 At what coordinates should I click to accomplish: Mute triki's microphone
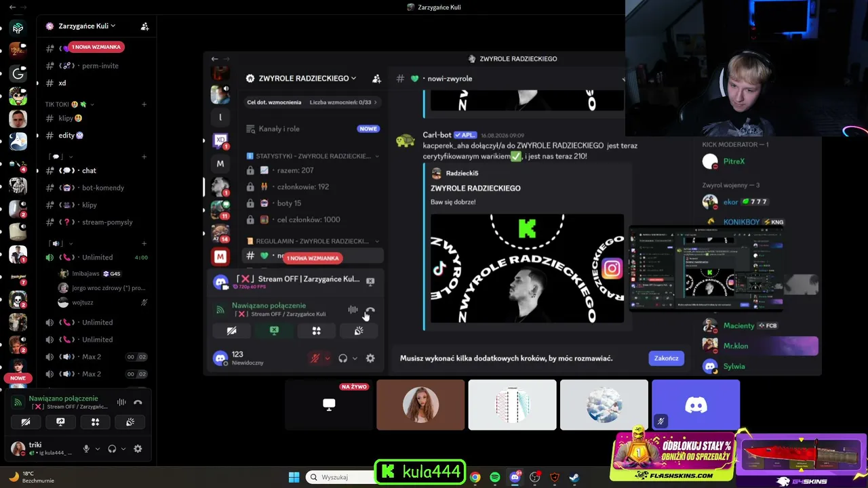tap(86, 449)
